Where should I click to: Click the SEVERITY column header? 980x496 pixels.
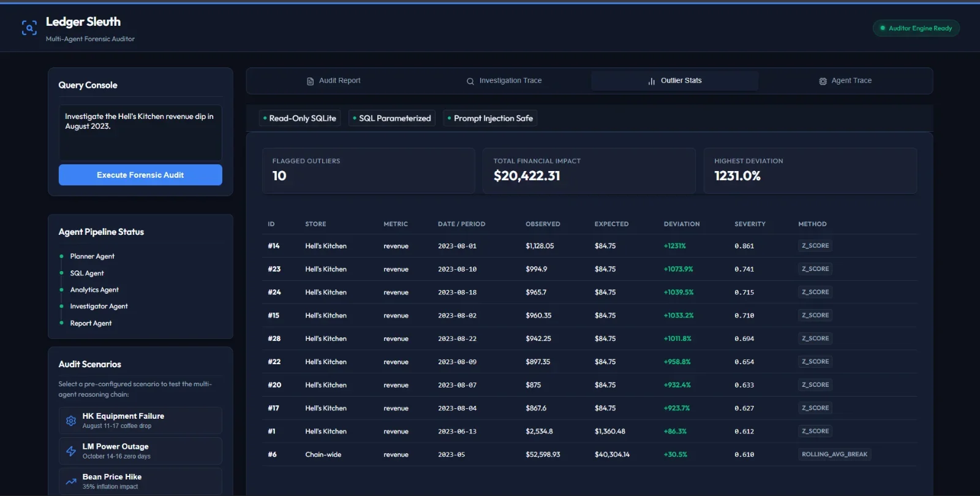750,224
